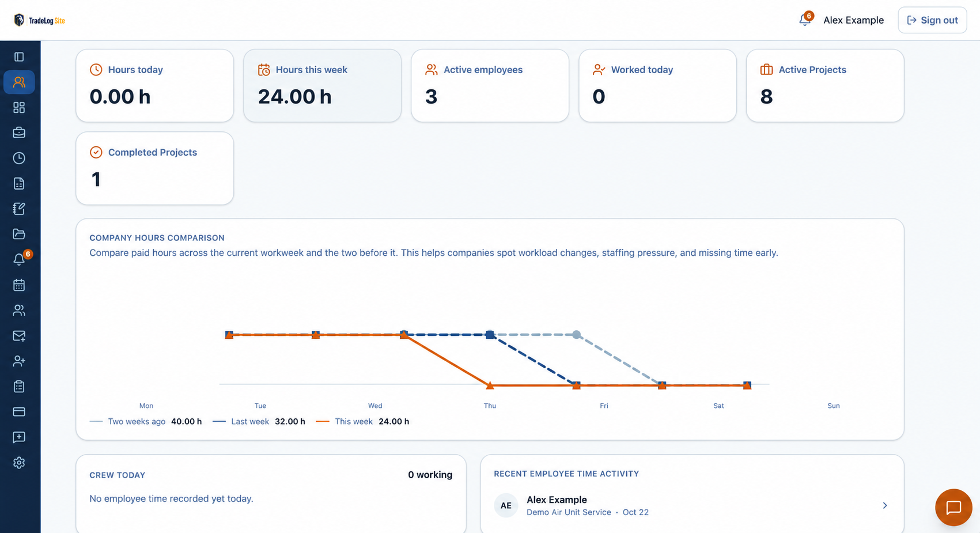Toggle the This week legend entry
This screenshot has width=980, height=533.
coord(362,421)
